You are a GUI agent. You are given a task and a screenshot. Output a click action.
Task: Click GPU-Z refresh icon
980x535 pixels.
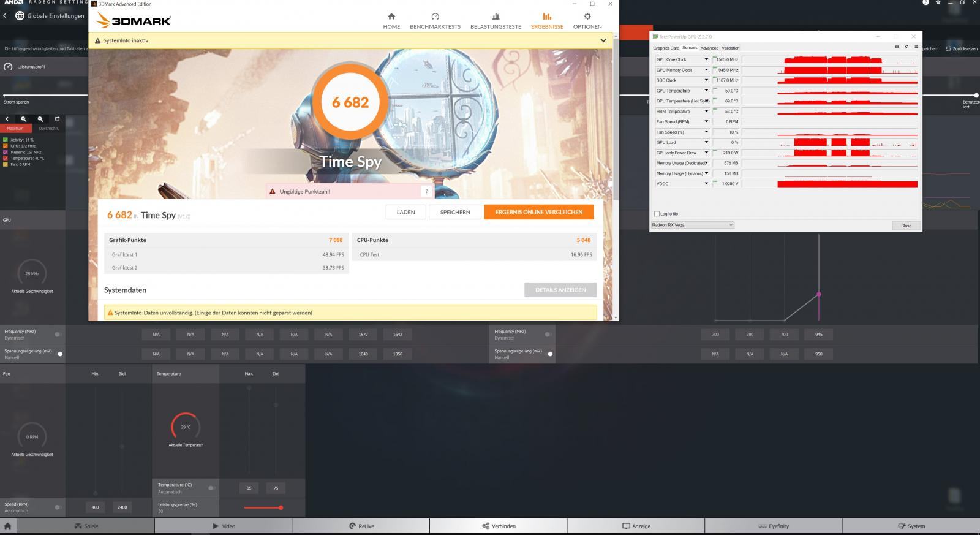[907, 47]
